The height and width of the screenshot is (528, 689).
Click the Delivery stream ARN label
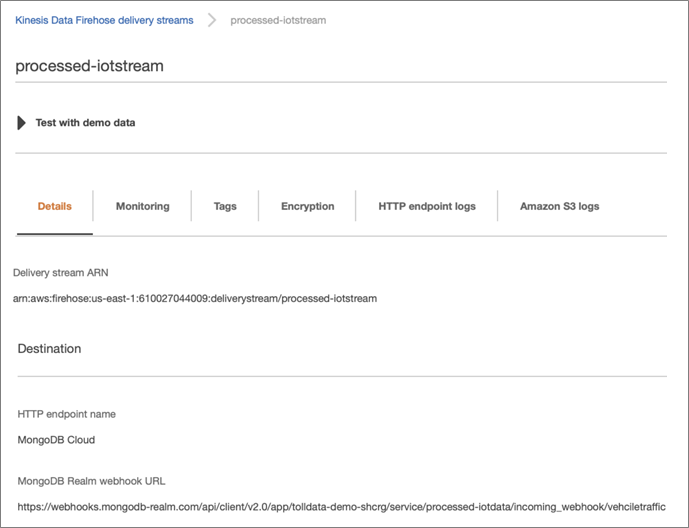point(61,273)
